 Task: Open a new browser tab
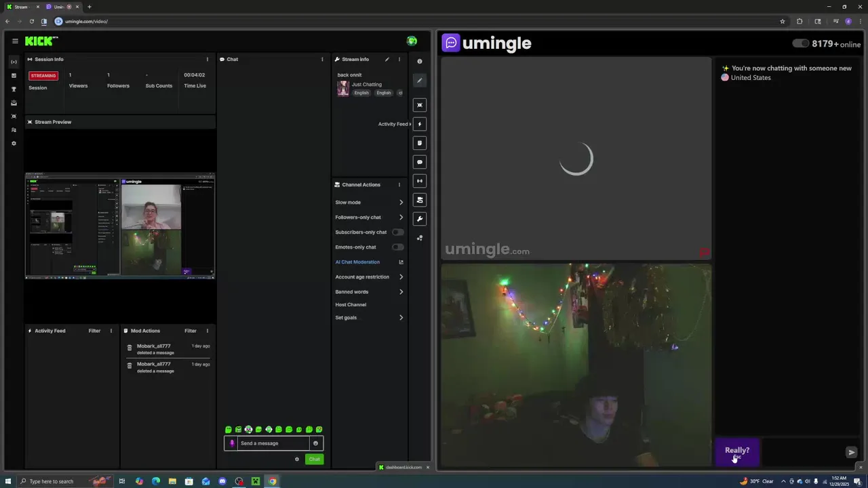(89, 7)
